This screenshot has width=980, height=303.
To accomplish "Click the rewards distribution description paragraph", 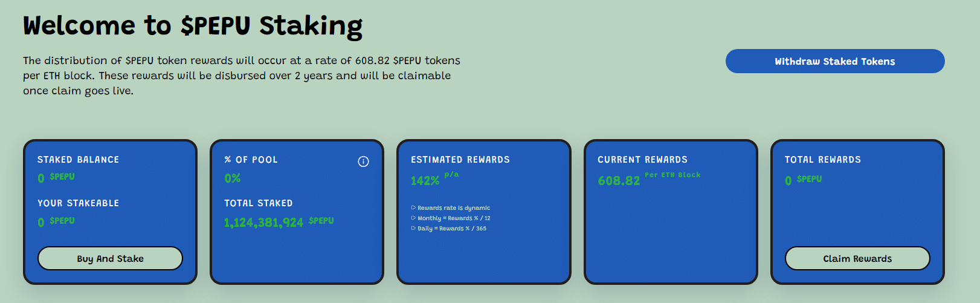I will coord(242,76).
